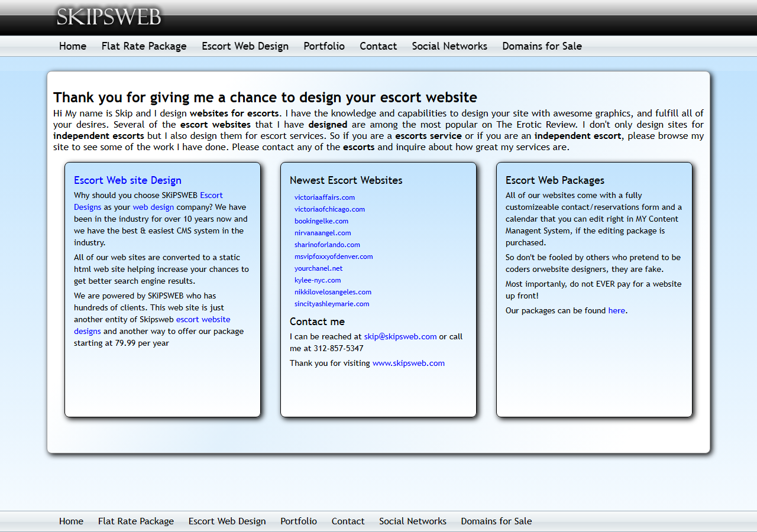757x532 pixels.
Task: Click the 'Thank you for giving me a chance' heading
Action: (265, 98)
